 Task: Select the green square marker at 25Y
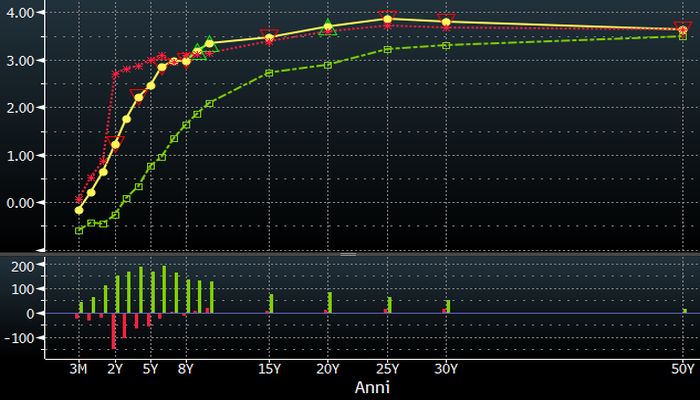click(x=388, y=50)
